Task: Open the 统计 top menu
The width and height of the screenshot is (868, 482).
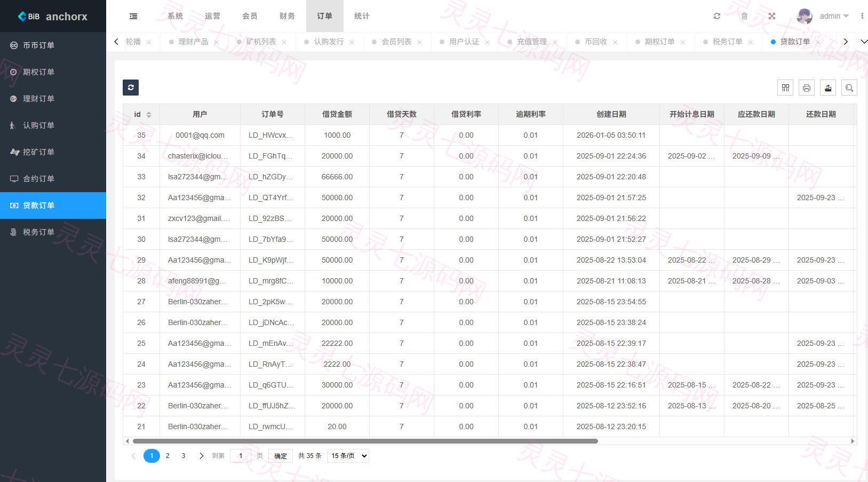Action: tap(362, 16)
